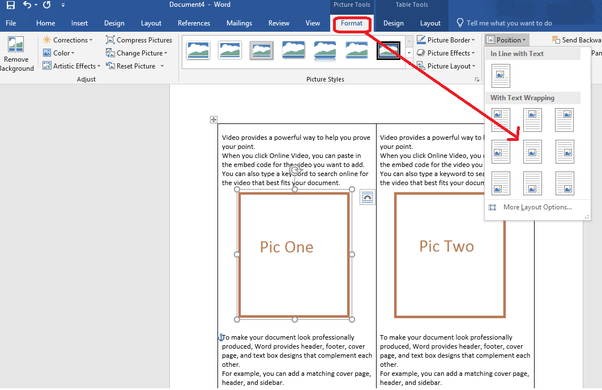Select the Picture Tools Format tab

(351, 23)
